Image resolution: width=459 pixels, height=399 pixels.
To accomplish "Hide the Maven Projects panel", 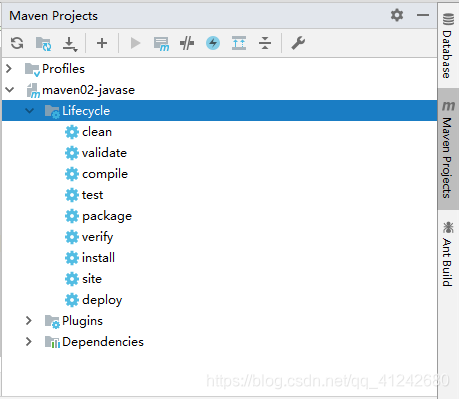I will [423, 15].
